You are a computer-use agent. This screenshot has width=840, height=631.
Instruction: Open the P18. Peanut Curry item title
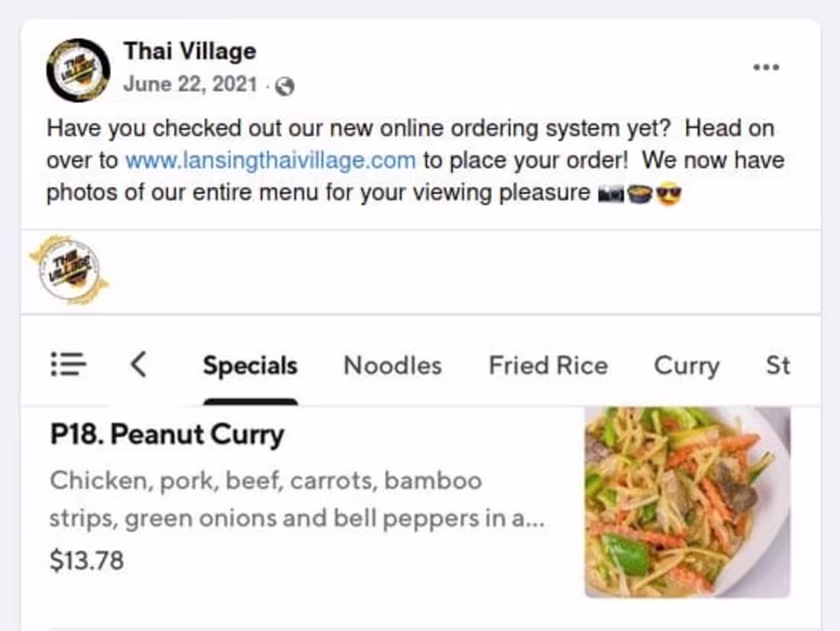pos(167,435)
